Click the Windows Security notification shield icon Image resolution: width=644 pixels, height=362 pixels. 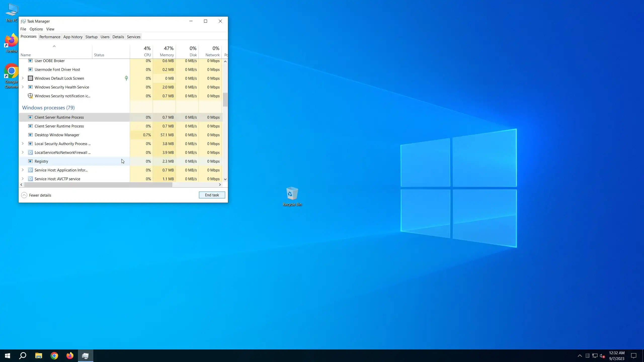tap(30, 96)
